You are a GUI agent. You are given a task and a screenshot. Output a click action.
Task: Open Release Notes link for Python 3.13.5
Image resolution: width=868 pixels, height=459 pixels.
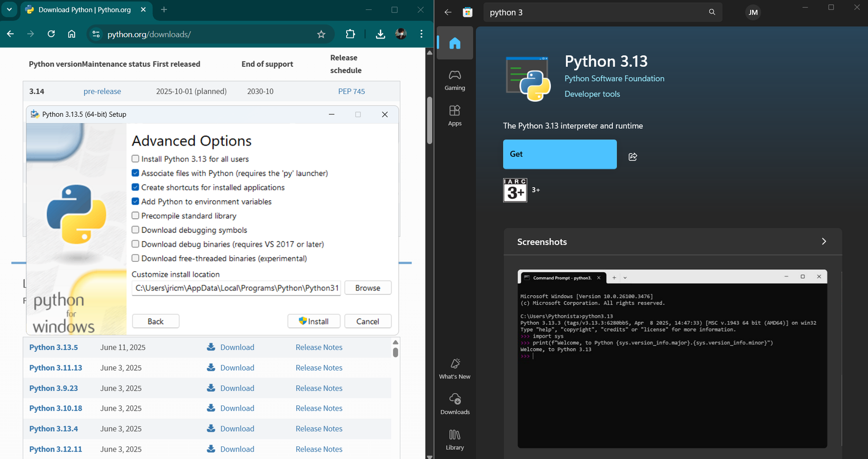click(x=319, y=347)
